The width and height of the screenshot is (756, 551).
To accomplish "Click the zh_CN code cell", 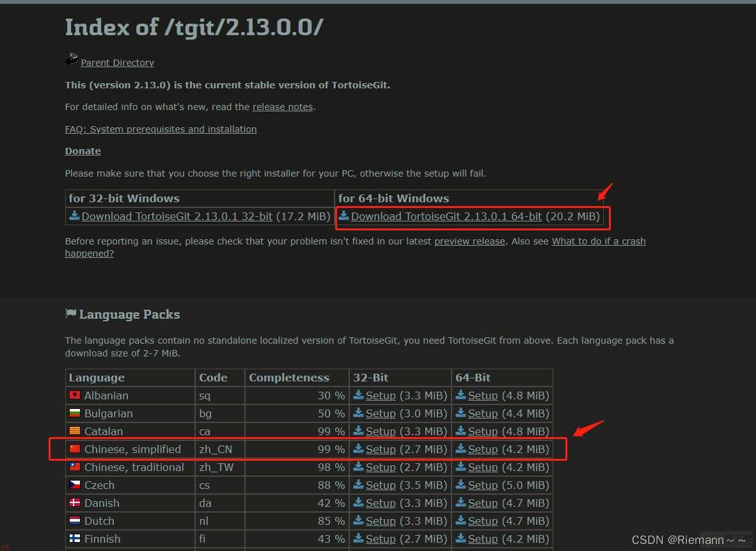I will 220,449.
